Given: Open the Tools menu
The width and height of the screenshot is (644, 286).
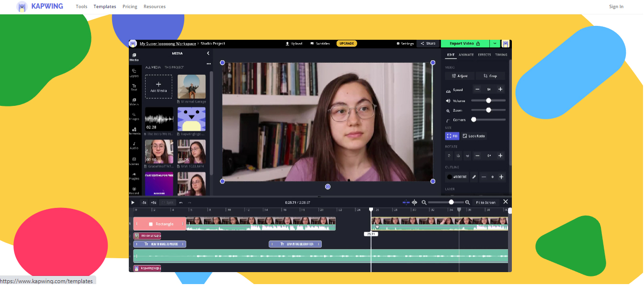Looking at the screenshot, I should pyautogui.click(x=81, y=7).
